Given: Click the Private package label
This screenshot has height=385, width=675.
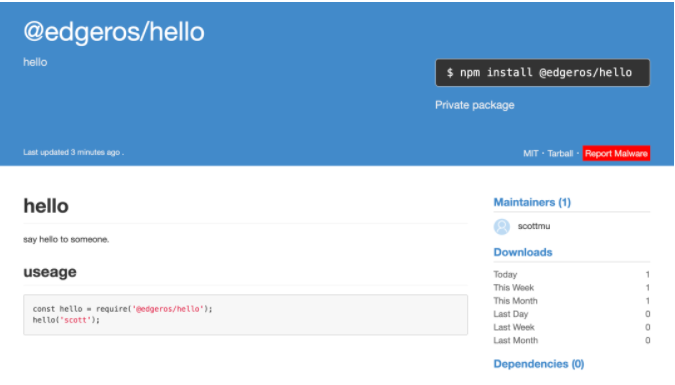Looking at the screenshot, I should (474, 105).
